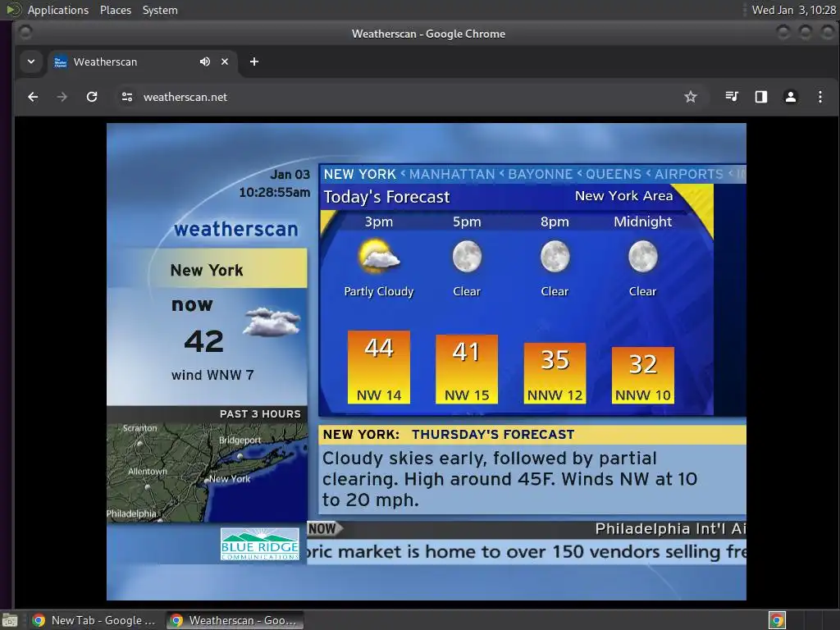Open the Chrome profile menu
This screenshot has height=630, width=840.
[791, 97]
